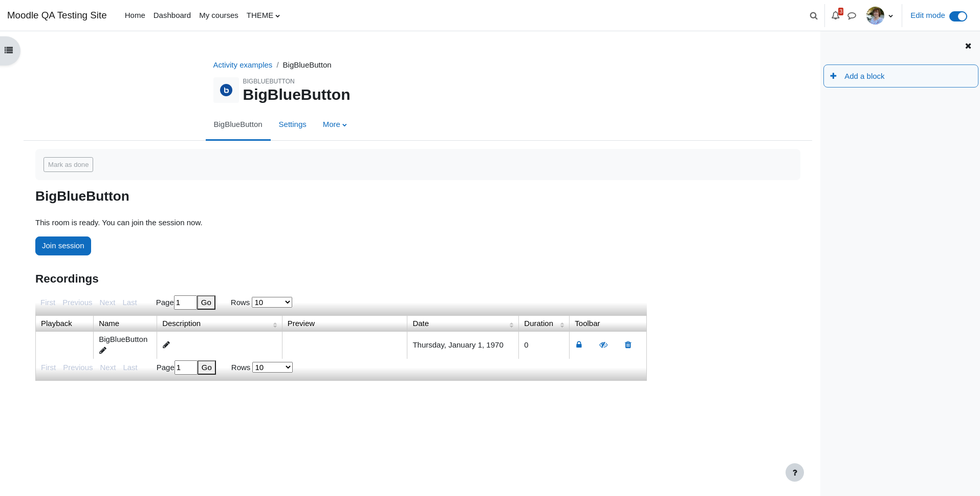The height and width of the screenshot is (496, 980).
Task: Select the BigBlueButton tab
Action: pyautogui.click(x=238, y=124)
